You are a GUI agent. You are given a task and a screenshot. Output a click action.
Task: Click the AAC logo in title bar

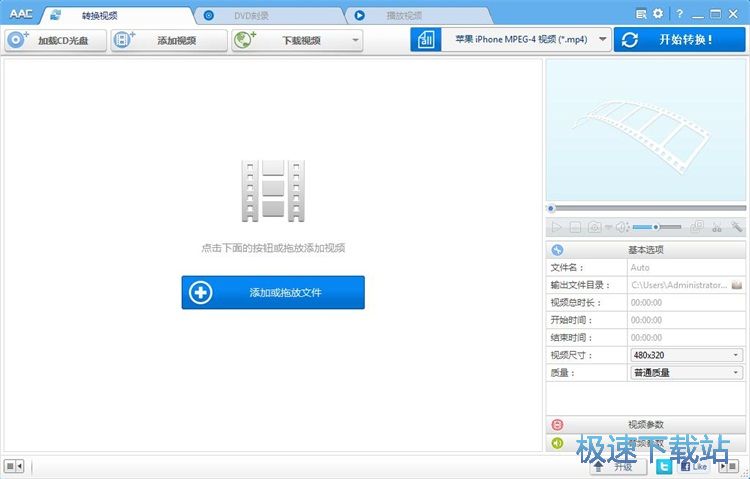click(21, 14)
